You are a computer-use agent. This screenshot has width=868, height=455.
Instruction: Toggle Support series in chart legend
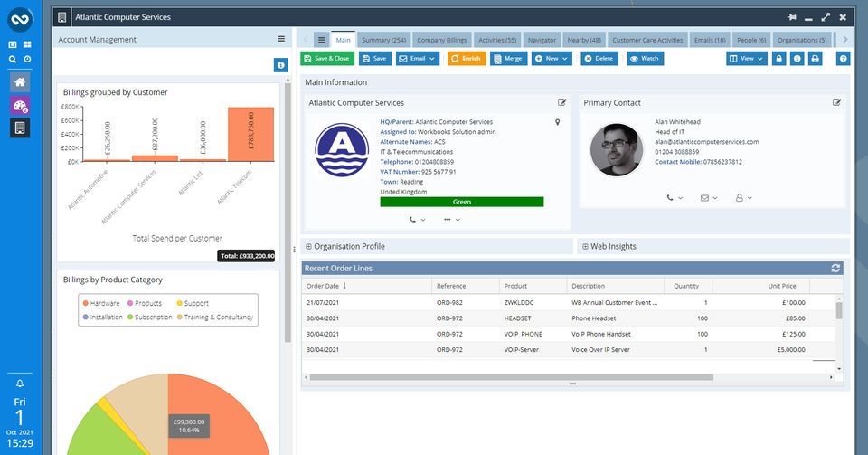click(192, 303)
